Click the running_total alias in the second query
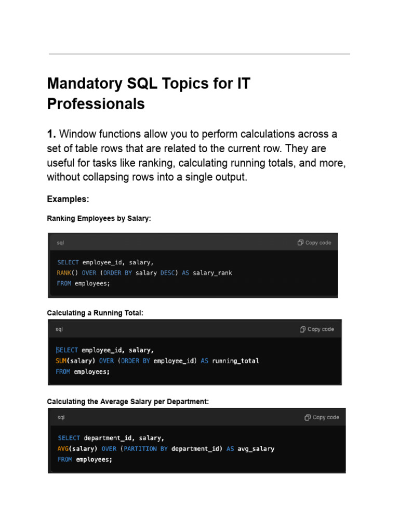399x532 pixels. click(235, 361)
